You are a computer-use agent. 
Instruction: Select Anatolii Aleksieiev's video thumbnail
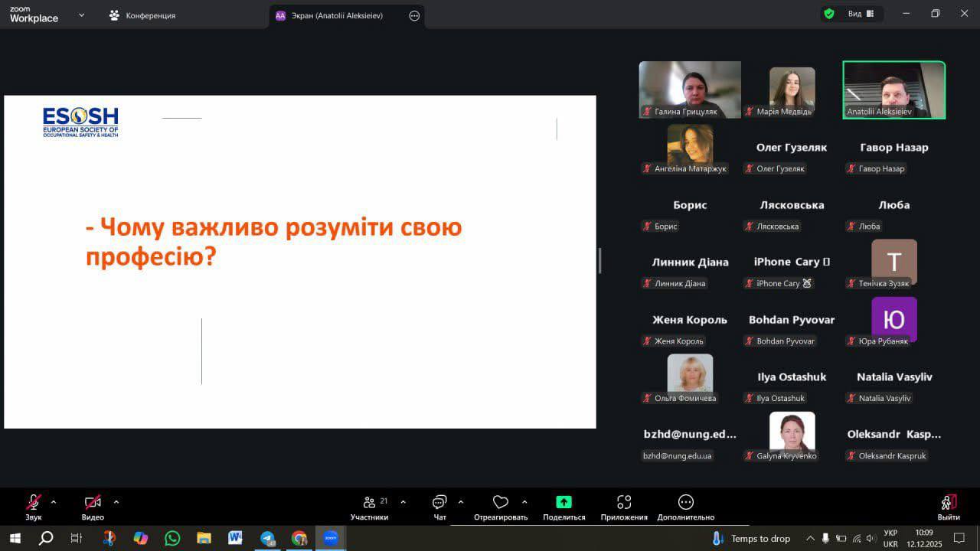coord(893,90)
